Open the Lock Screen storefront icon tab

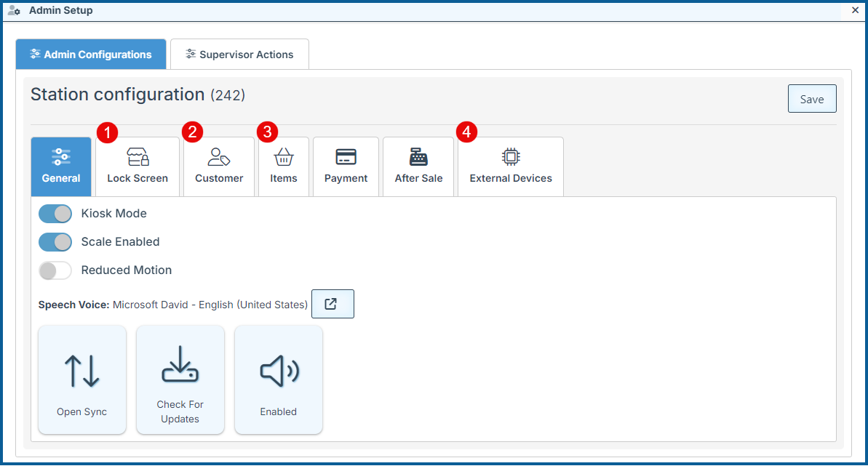tap(138, 158)
